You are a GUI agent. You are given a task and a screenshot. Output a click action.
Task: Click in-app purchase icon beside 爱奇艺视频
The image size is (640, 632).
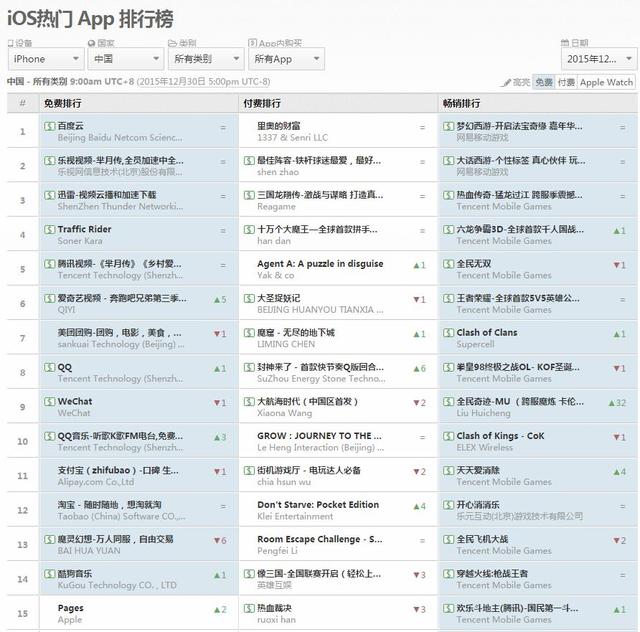click(x=49, y=298)
